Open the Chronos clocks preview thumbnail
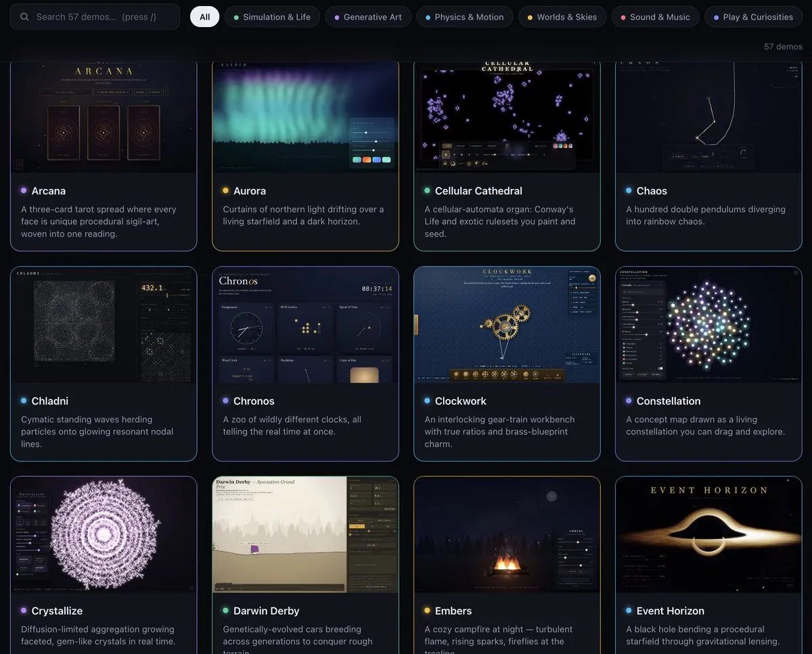Image resolution: width=812 pixels, height=654 pixels. pos(305,325)
